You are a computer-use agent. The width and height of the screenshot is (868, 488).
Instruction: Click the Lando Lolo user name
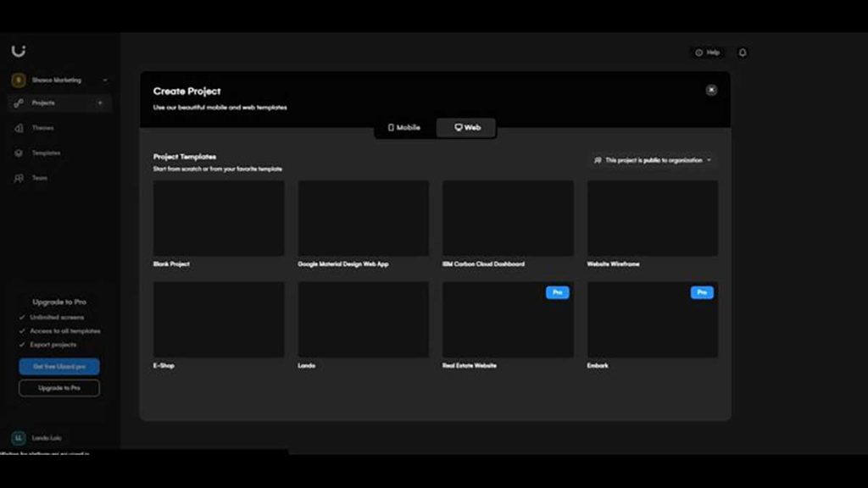[47, 438]
